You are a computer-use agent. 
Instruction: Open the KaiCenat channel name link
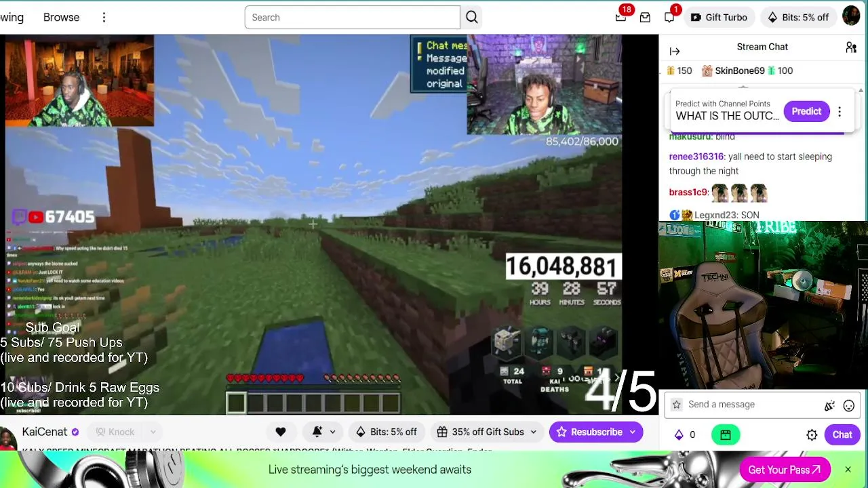coord(45,432)
